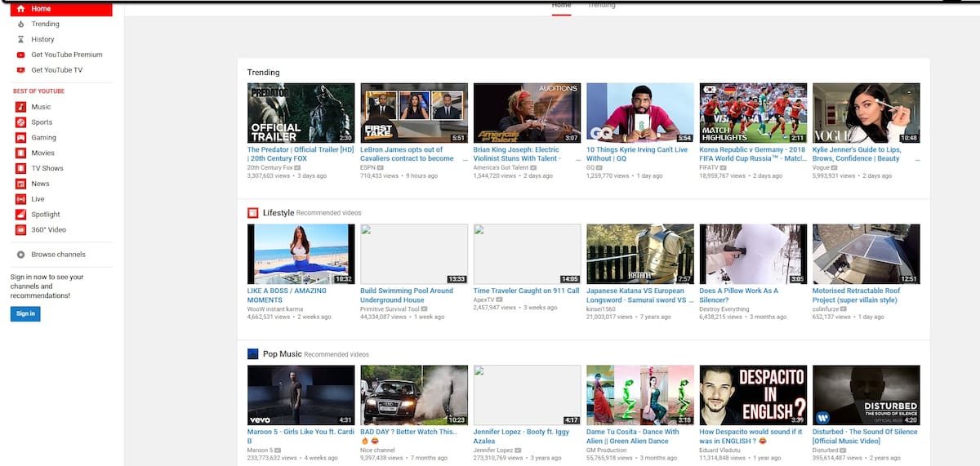Image resolution: width=980 pixels, height=466 pixels.
Task: Open 10 Things Kyrie Irving video title
Action: [638, 154]
